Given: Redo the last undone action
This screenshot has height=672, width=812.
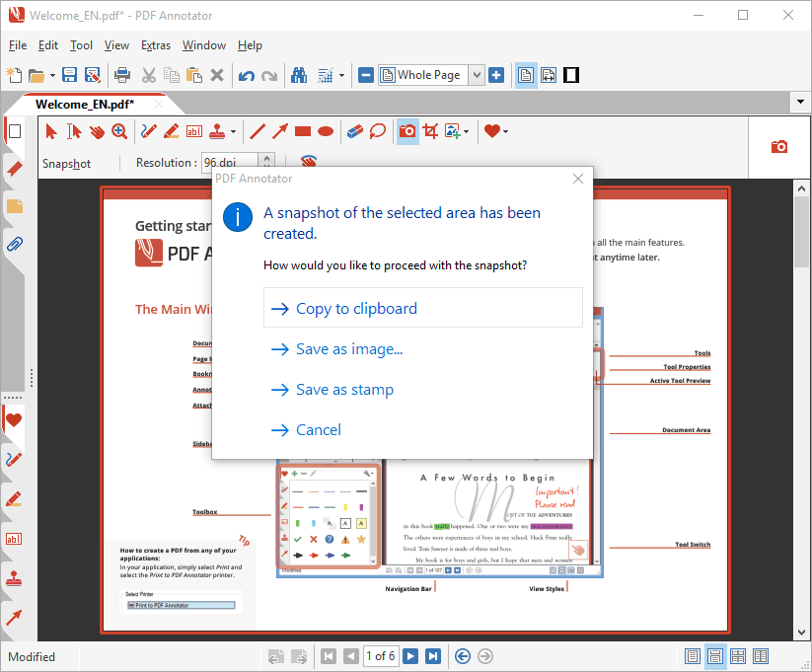Looking at the screenshot, I should [x=269, y=76].
